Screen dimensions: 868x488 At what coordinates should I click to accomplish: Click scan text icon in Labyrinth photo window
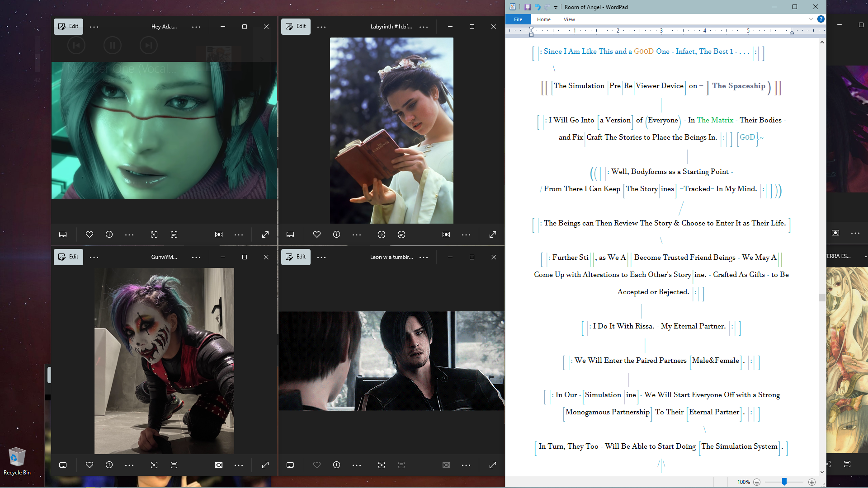point(401,235)
